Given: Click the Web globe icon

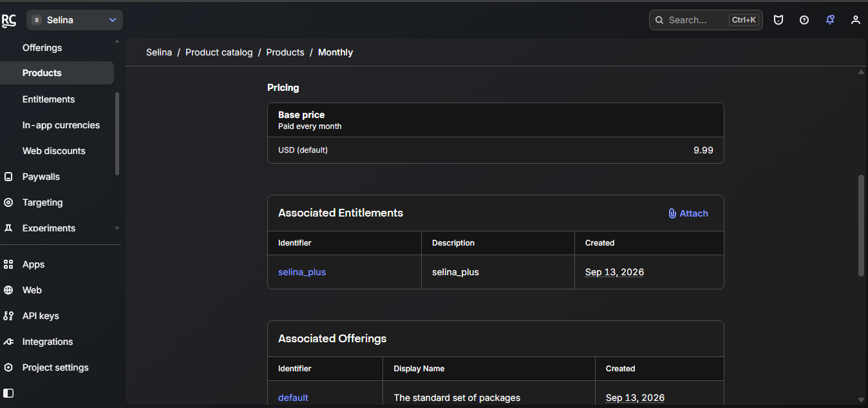Looking at the screenshot, I should tap(8, 290).
